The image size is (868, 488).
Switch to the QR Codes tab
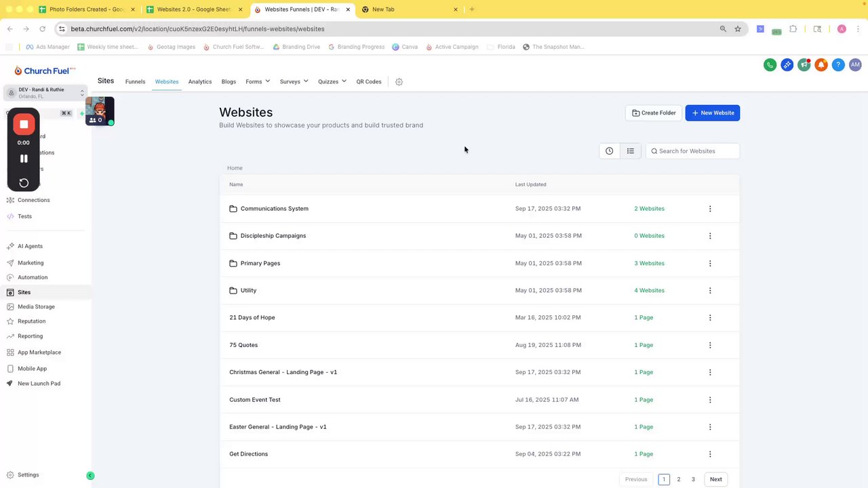coord(369,82)
